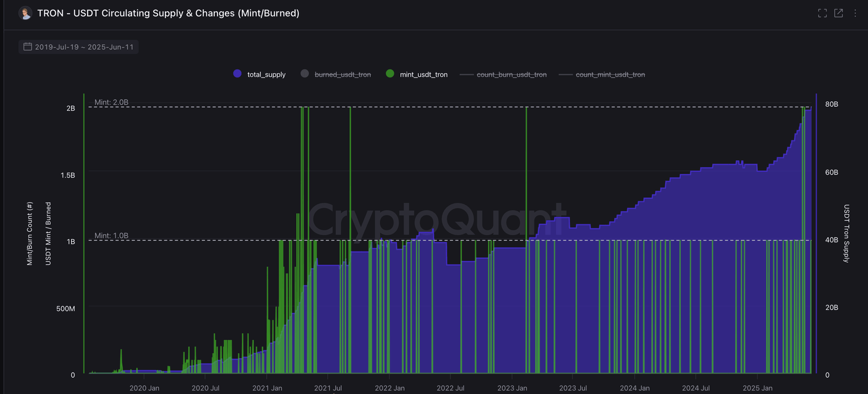Click the TRON USDT Circulating Supply title
Screen dimensions: 868x394
(168, 13)
